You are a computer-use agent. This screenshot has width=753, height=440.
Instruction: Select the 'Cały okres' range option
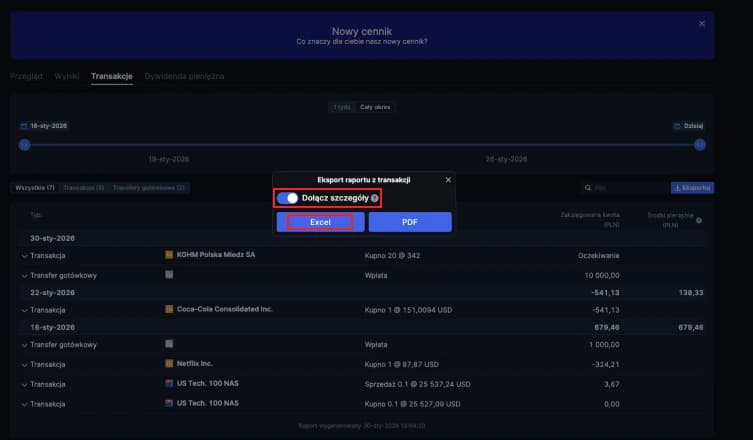(x=375, y=106)
